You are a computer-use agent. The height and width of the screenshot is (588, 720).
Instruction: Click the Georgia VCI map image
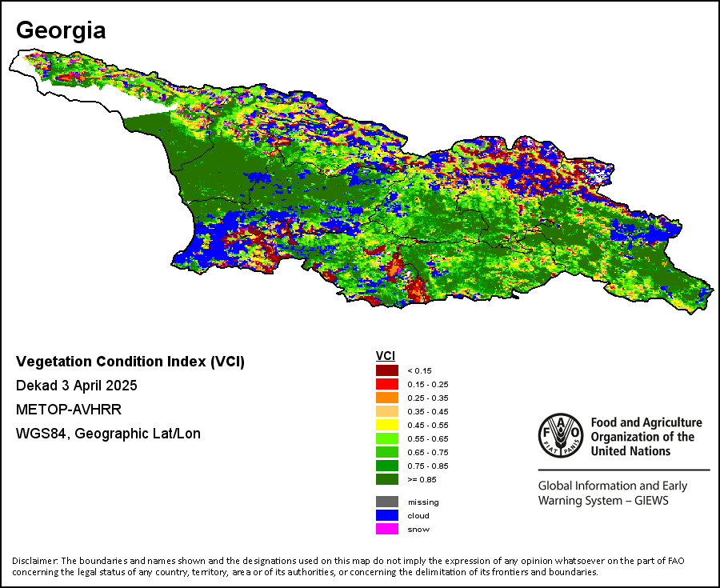click(361, 182)
